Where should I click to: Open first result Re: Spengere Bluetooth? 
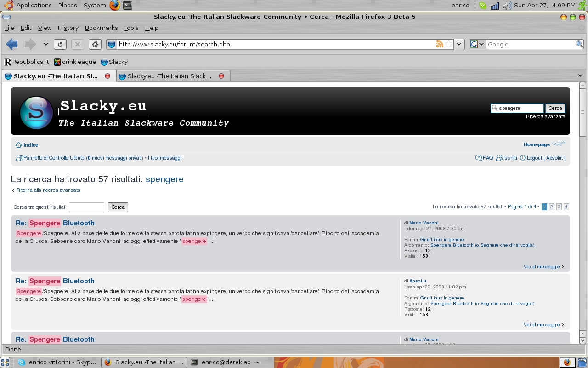pos(55,223)
